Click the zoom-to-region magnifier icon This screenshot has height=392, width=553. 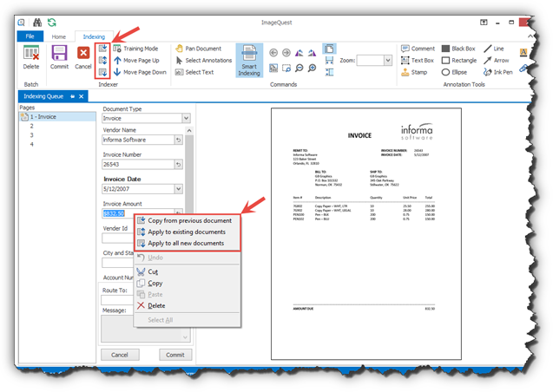286,68
